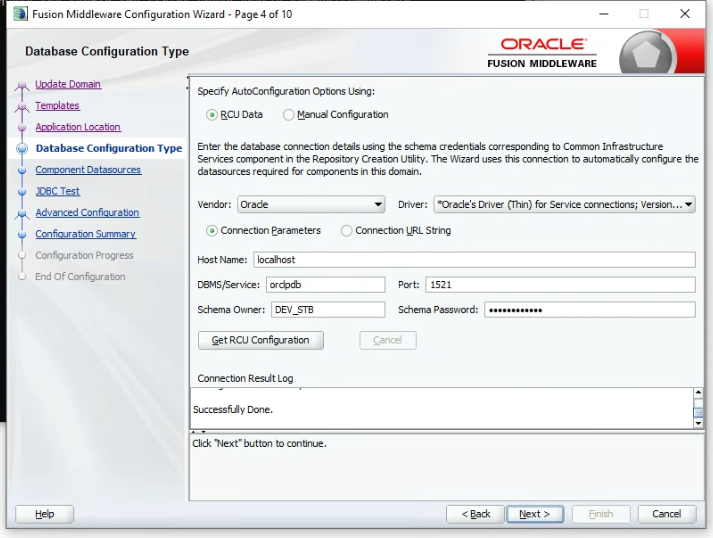Close the Configuration Wizard window
713x538 pixels.
(685, 14)
